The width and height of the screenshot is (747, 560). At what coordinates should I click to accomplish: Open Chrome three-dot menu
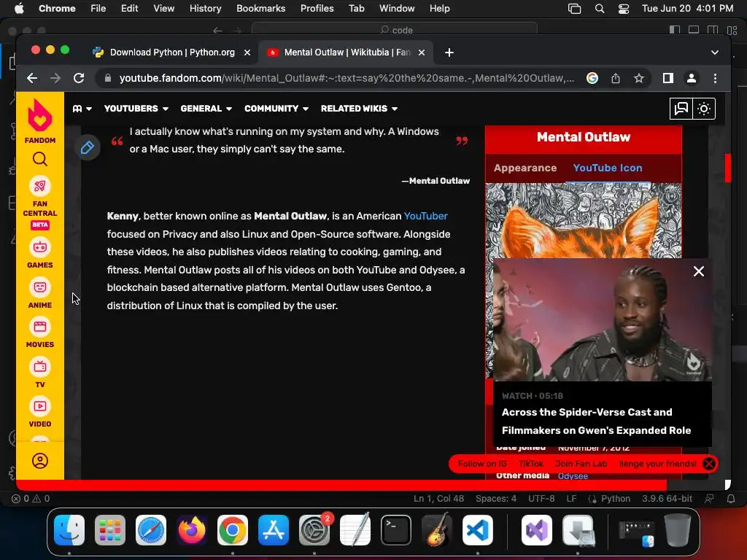click(x=715, y=78)
